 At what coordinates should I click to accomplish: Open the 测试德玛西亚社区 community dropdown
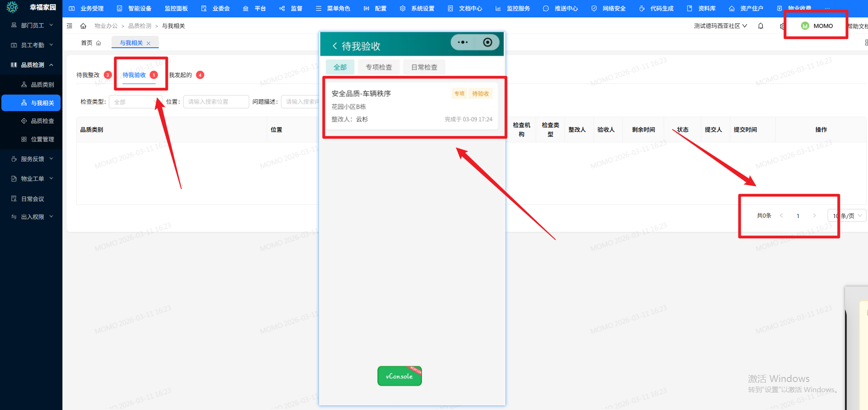(720, 26)
